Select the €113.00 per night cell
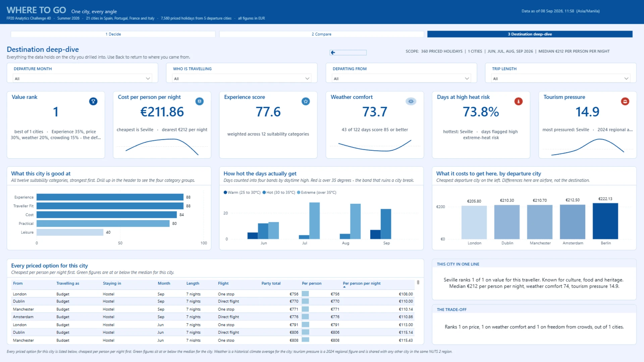 point(406,325)
